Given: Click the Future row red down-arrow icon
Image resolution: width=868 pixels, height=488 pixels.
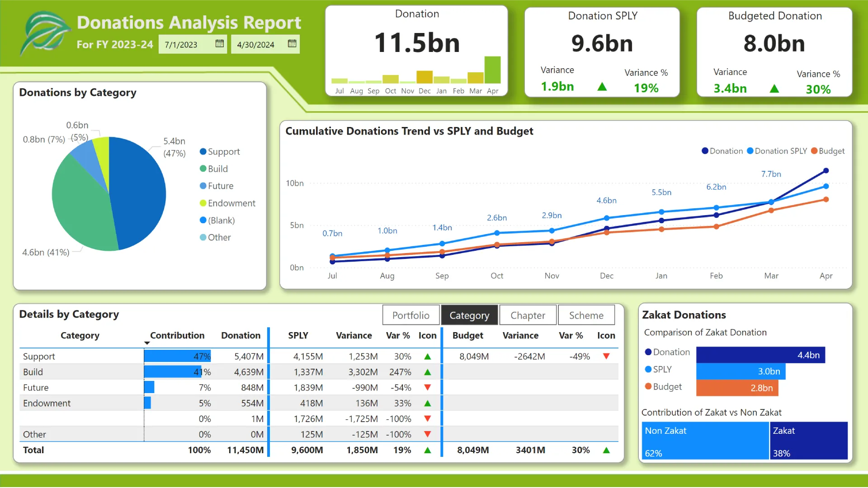Looking at the screenshot, I should [x=428, y=388].
